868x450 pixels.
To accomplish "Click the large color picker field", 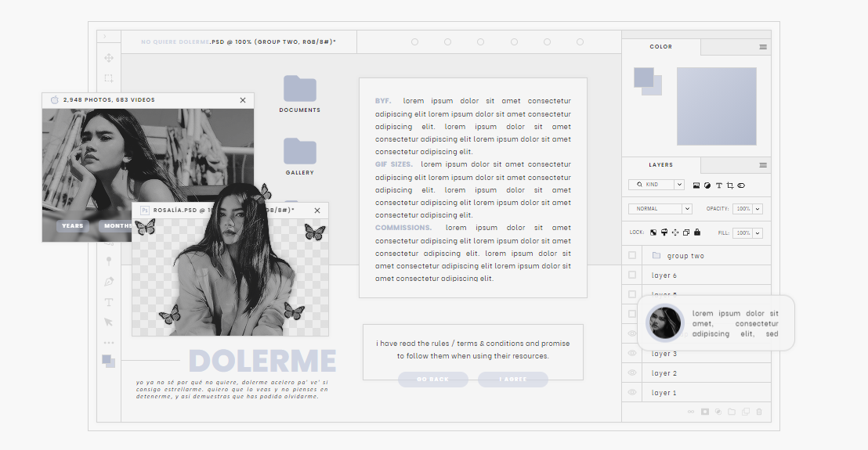I will click(x=716, y=106).
